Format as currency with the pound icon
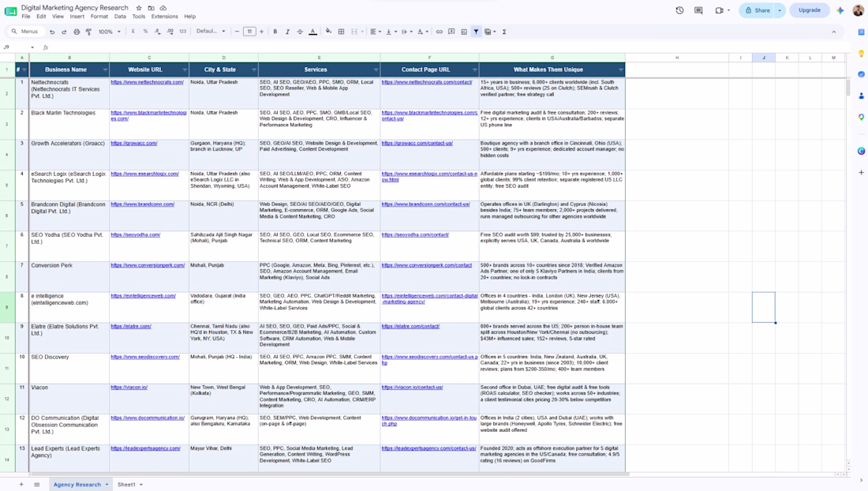868x491 pixels. [x=133, y=32]
